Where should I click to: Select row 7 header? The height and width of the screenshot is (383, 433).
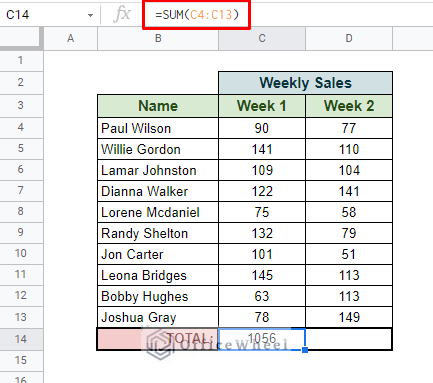pos(21,191)
